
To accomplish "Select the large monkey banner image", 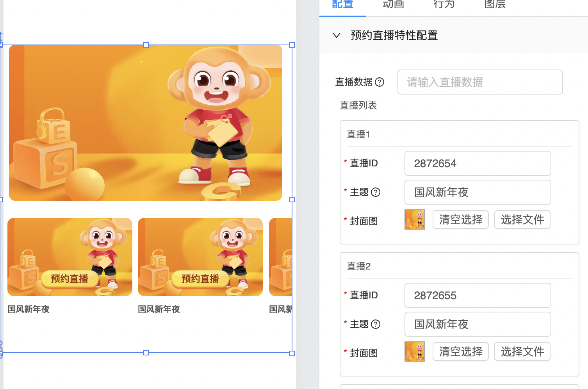I will coord(145,123).
